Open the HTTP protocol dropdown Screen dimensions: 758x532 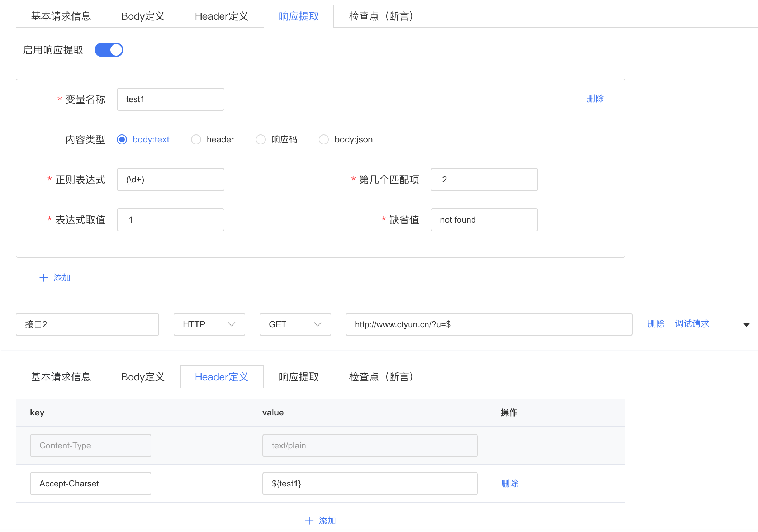point(209,324)
